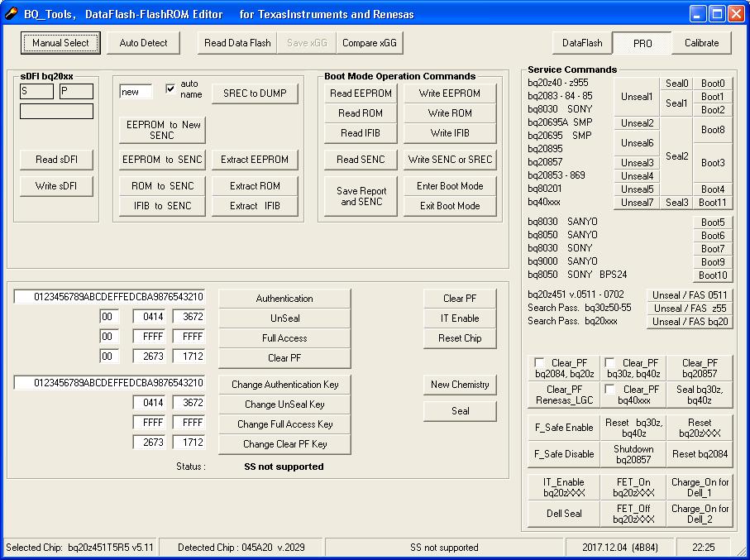The image size is (750, 560).
Task: Click the Boot8 service command
Action: pos(713,130)
